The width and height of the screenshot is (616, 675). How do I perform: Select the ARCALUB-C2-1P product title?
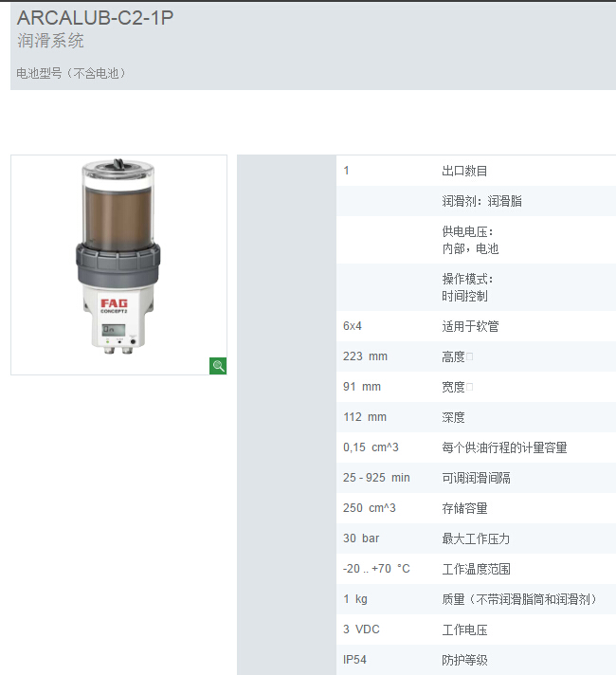coord(95,18)
